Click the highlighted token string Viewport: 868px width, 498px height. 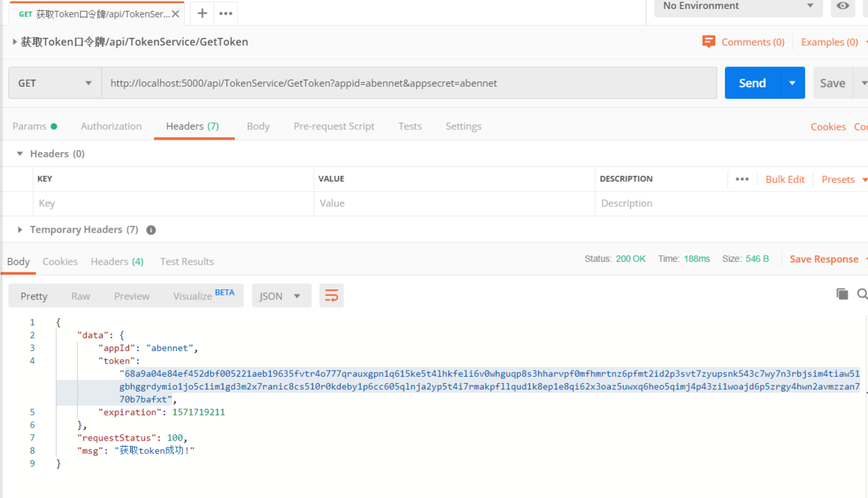[490, 387]
